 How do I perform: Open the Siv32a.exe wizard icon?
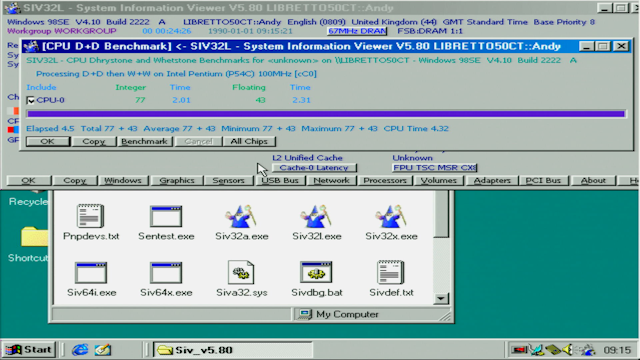(x=241, y=216)
